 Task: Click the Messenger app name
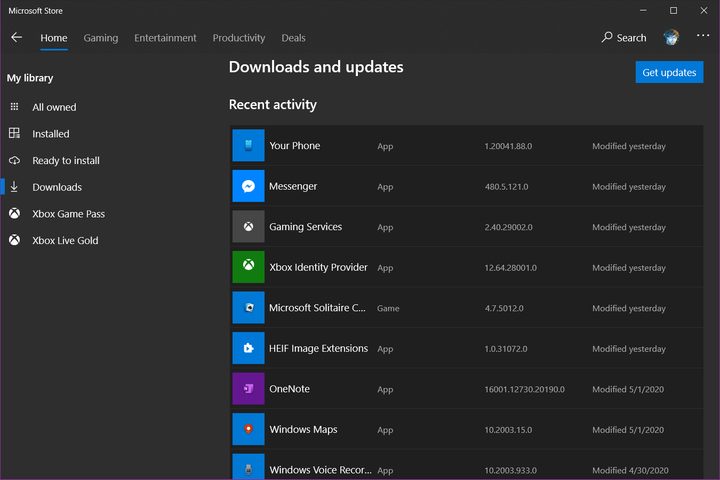[x=293, y=186]
